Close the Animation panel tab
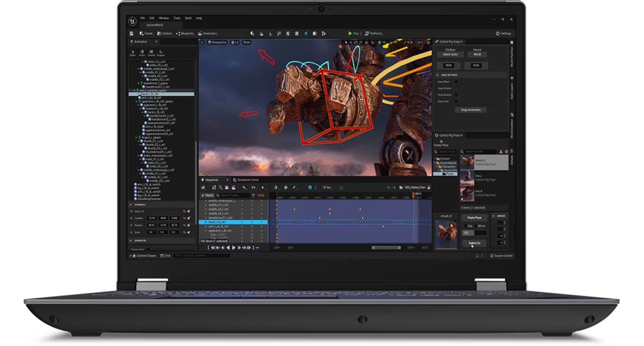This screenshot has width=644, height=346. pos(156,42)
